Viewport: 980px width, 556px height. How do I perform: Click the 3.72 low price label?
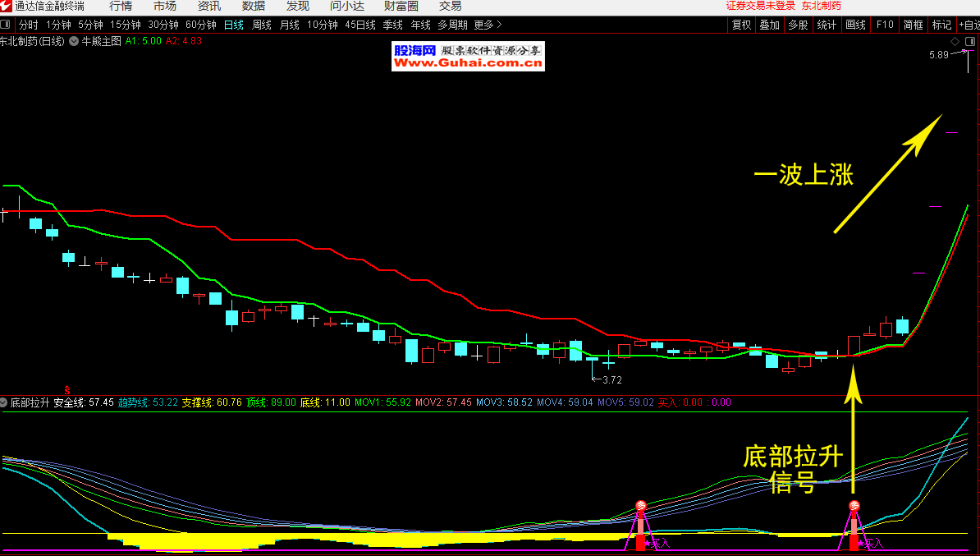tap(611, 380)
